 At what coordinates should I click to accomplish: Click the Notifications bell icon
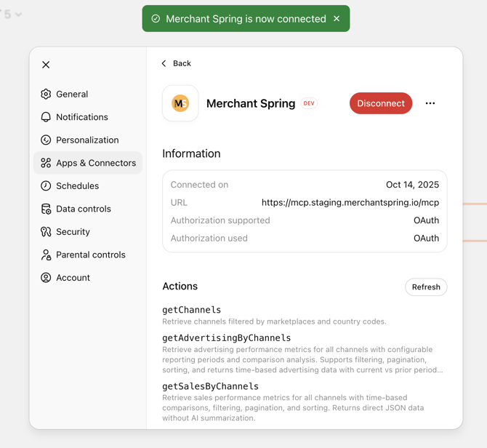46,117
